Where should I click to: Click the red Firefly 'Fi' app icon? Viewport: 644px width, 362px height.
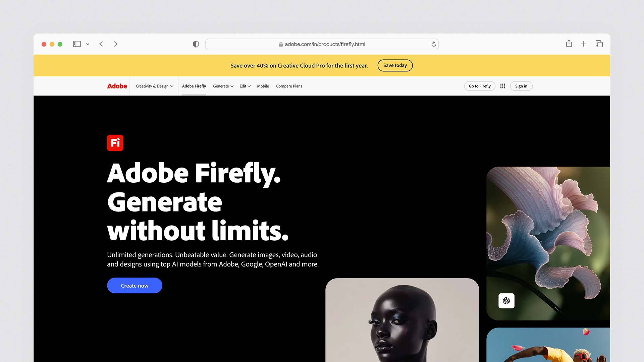point(115,143)
